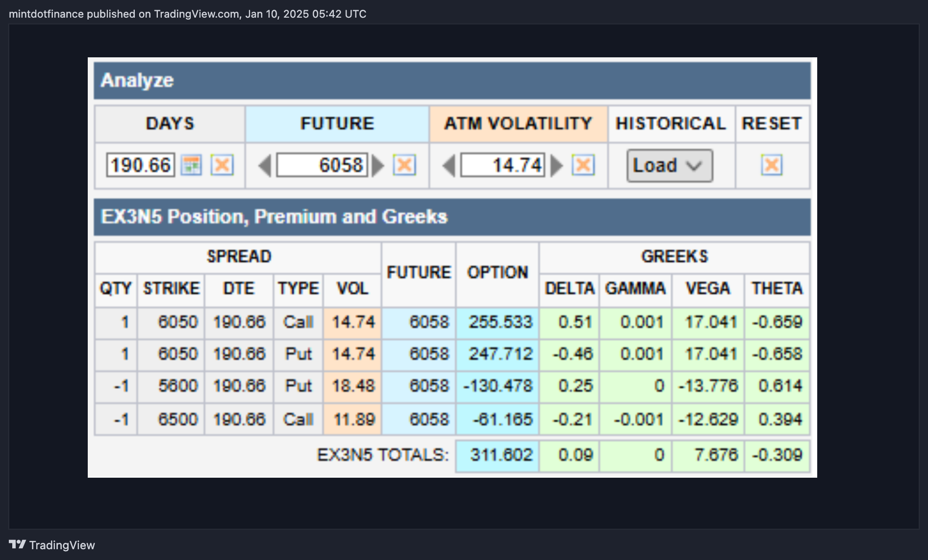Click the 5600 strike cell
The width and height of the screenshot is (928, 560).
172,386
